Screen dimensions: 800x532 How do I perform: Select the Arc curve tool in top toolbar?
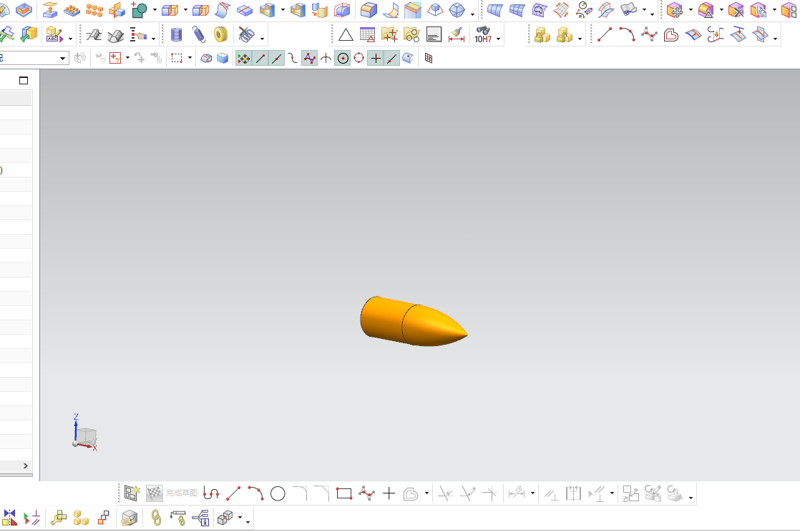click(x=627, y=35)
